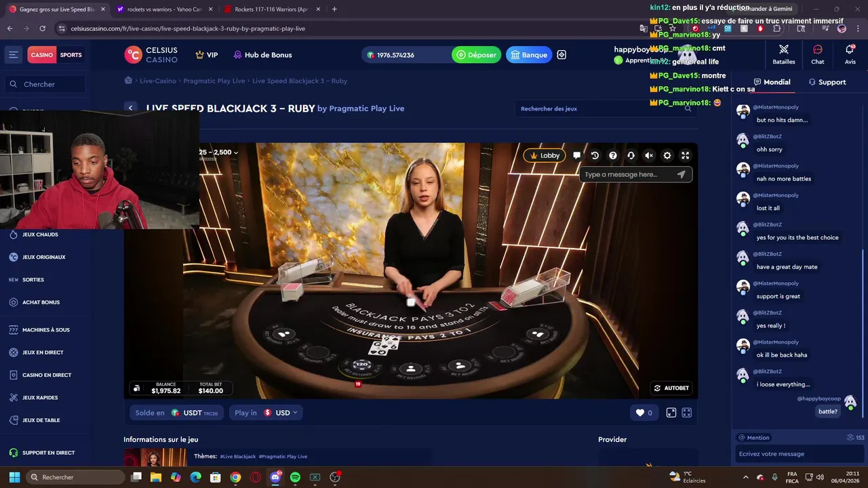Click the Mention button above chat input
Viewport: 868px width, 488px height.
tap(754, 438)
